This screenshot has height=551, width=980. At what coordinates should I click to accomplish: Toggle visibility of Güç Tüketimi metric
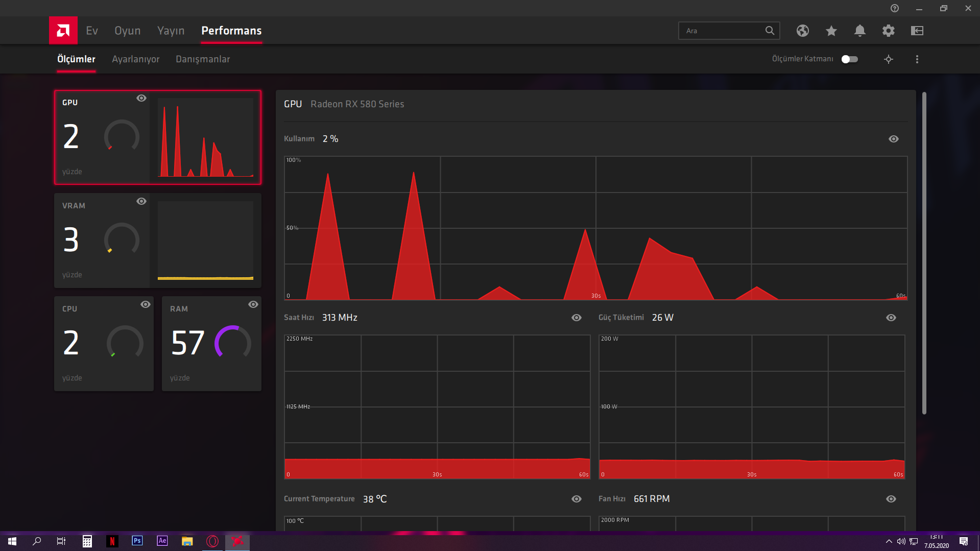coord(891,318)
